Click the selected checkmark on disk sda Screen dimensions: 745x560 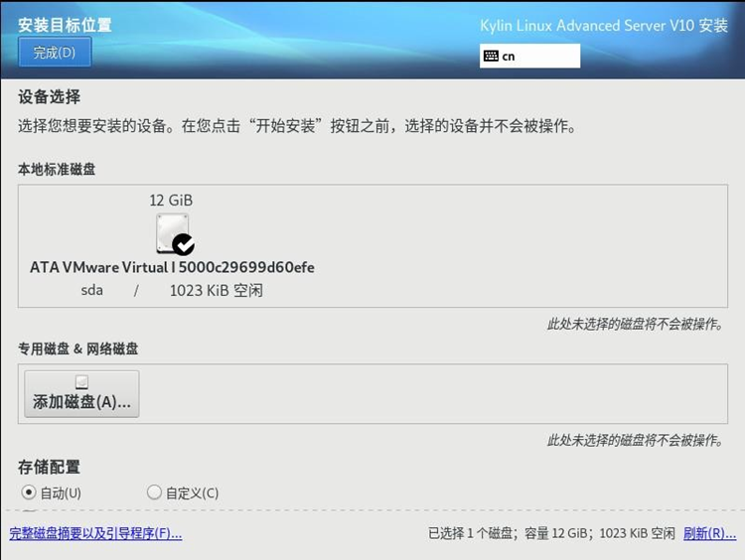pos(183,244)
